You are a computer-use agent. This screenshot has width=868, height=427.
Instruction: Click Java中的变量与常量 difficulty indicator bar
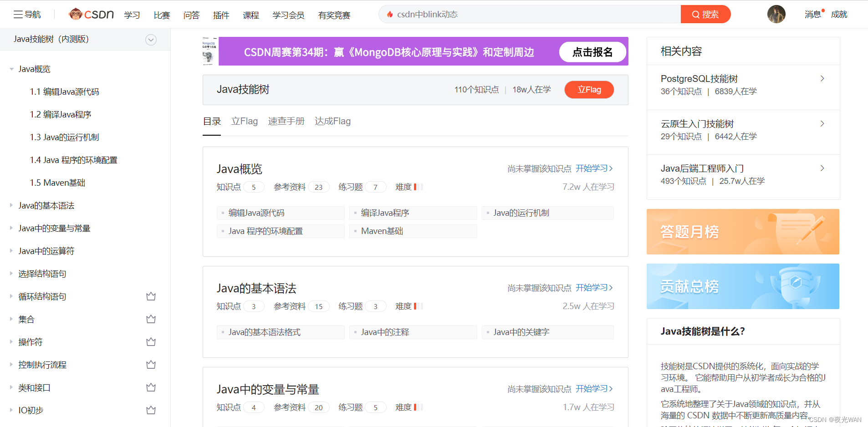[x=419, y=407]
